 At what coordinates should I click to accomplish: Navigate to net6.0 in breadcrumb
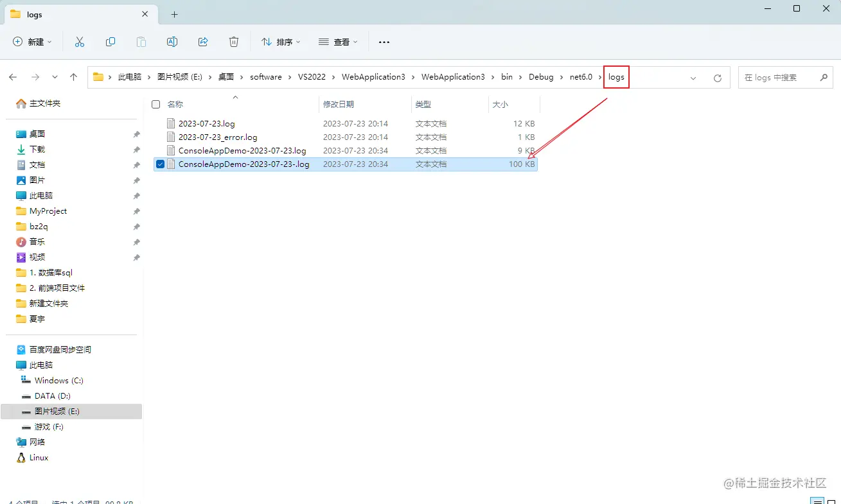581,77
